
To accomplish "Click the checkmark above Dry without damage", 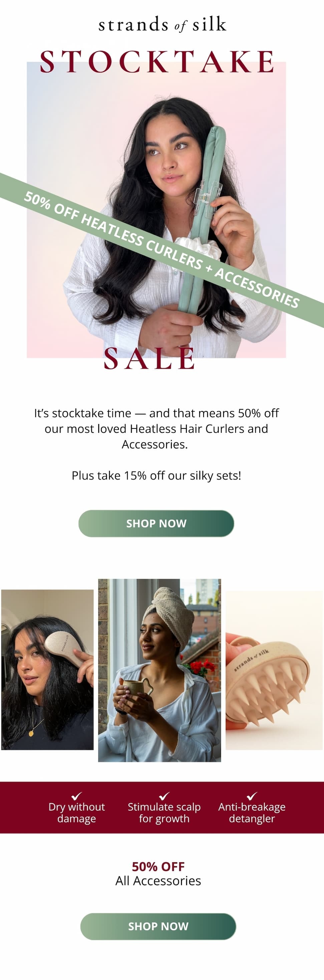I will pos(77,795).
